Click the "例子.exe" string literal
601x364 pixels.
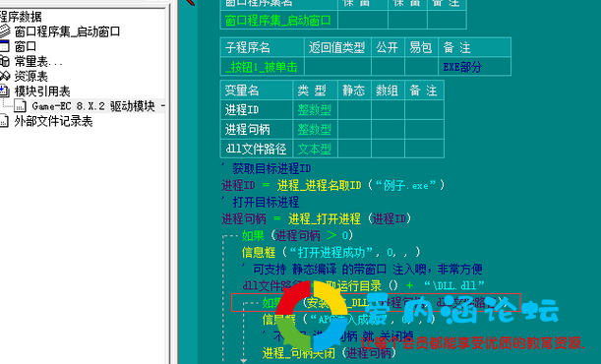[406, 186]
